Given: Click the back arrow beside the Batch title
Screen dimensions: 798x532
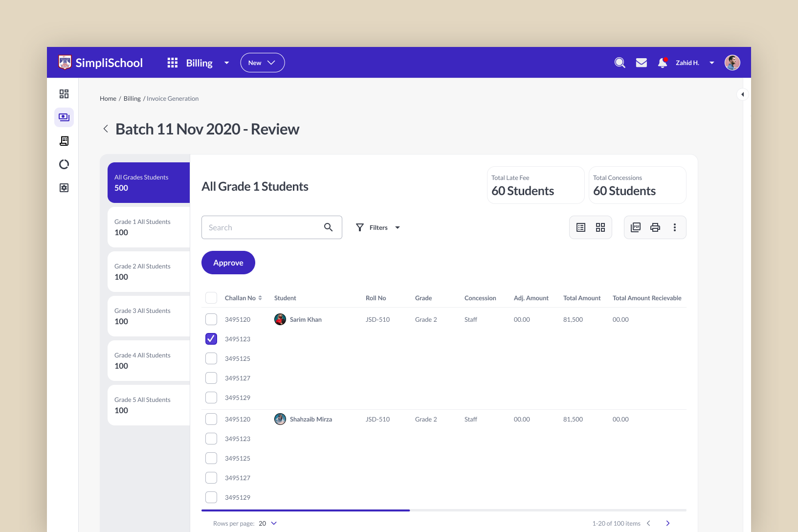Looking at the screenshot, I should tap(106, 129).
